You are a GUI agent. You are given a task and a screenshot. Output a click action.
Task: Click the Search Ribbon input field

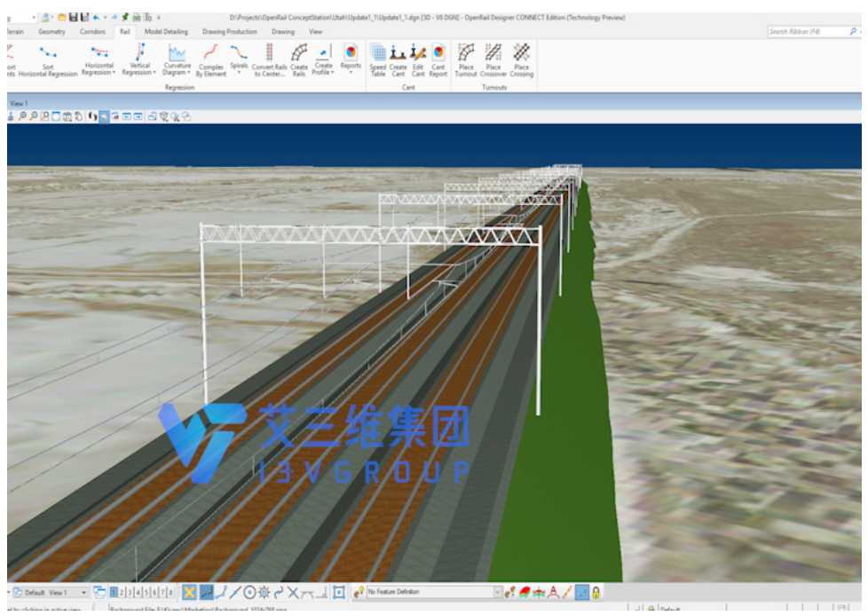809,32
